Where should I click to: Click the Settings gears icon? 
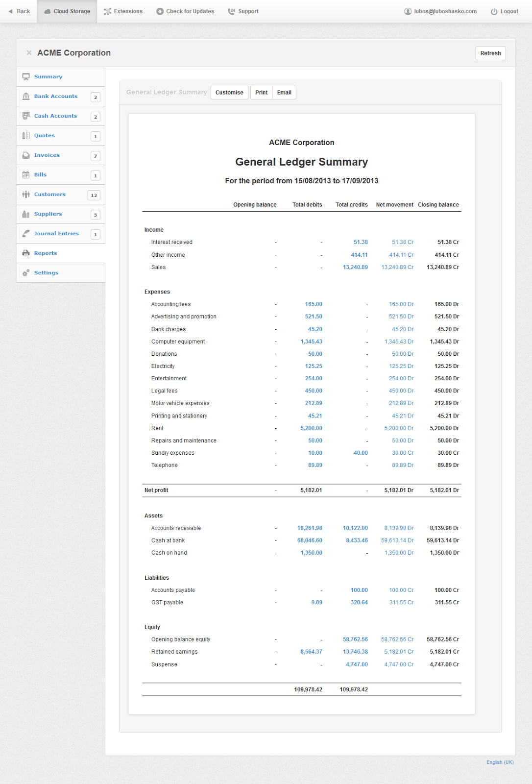click(26, 273)
